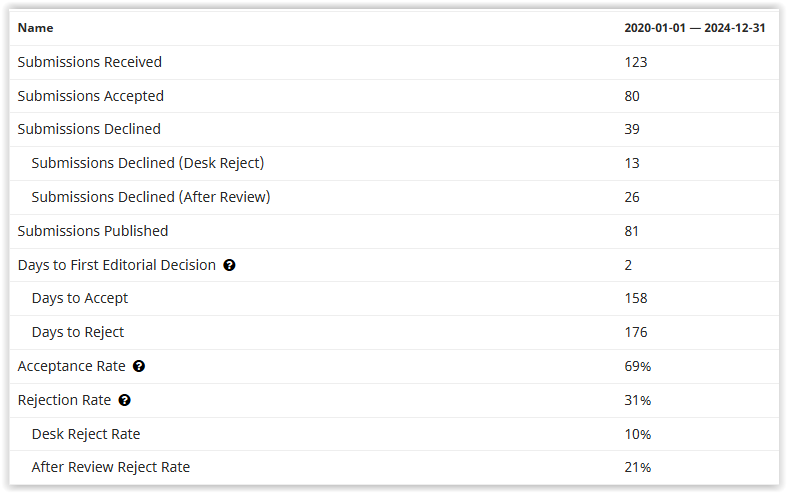
Task: Click Submissions Declined (Desk Reject) label
Action: 148,163
